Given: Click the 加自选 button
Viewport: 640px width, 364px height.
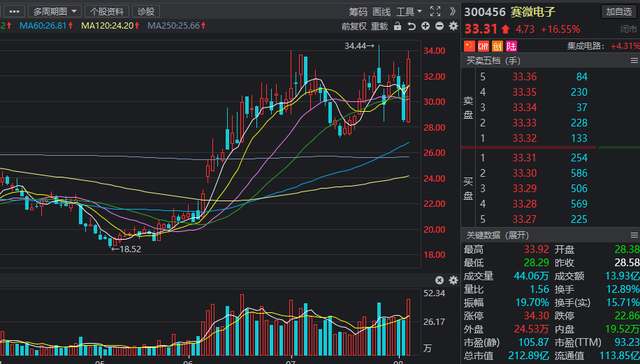Looking at the screenshot, I should 619,11.
